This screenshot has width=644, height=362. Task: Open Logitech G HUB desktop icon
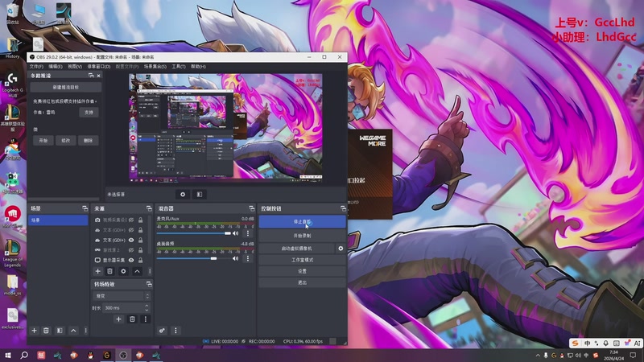[12, 85]
